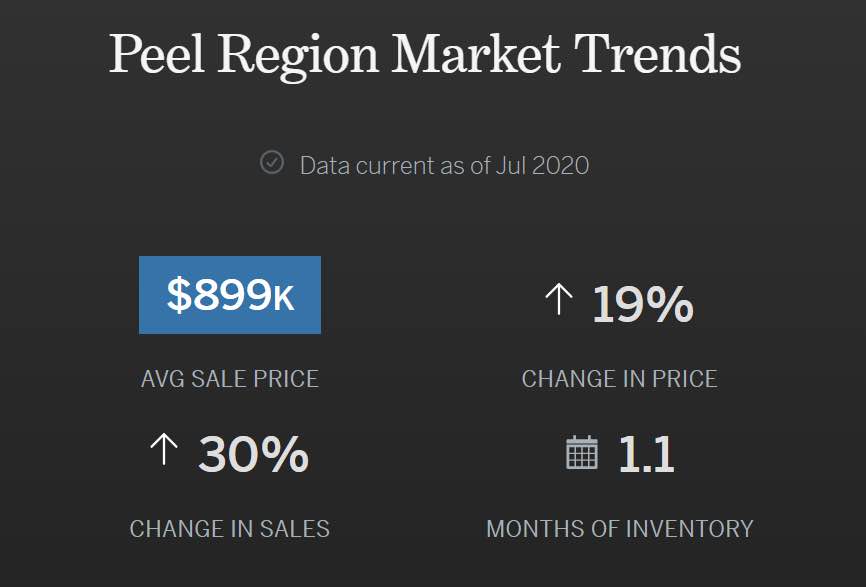
Task: Click the circled checkmark icon
Action: point(272,163)
